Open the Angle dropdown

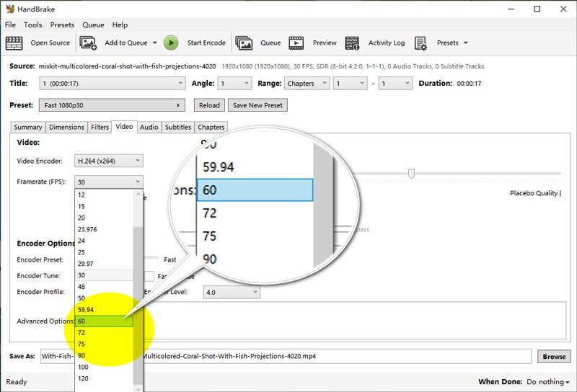(x=235, y=84)
